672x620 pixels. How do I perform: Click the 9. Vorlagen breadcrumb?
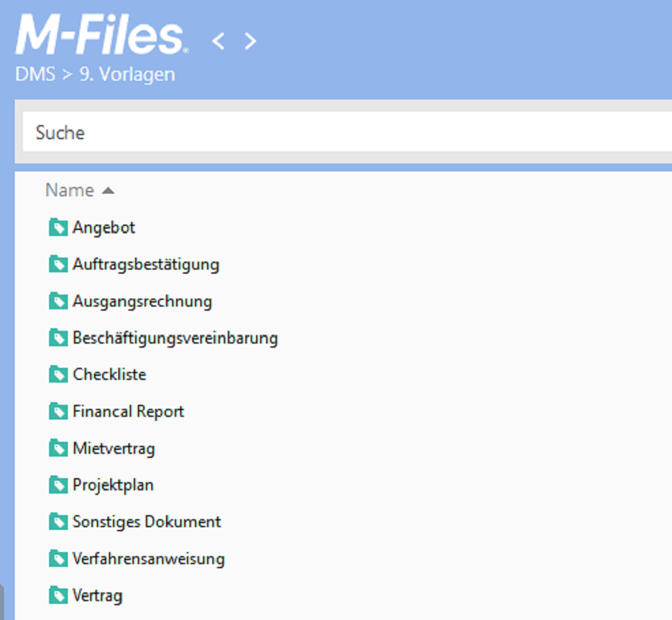pyautogui.click(x=127, y=74)
